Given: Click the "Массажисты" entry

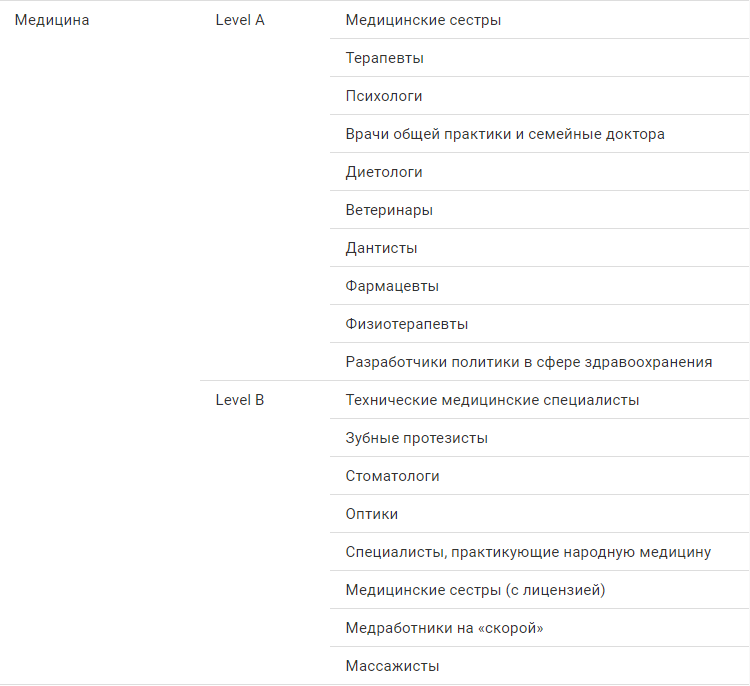Looking at the screenshot, I should (392, 666).
